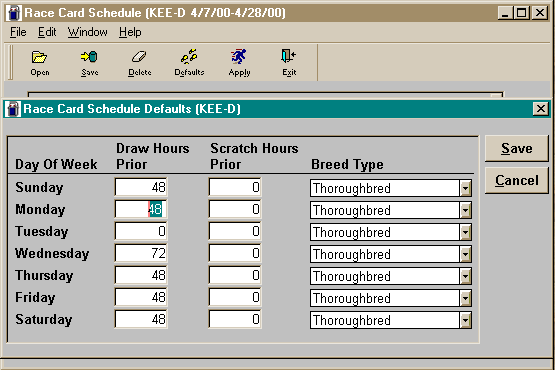Minimize the Race Card Schedule main window
Screen dimensions: 555x370
[505, 13]
